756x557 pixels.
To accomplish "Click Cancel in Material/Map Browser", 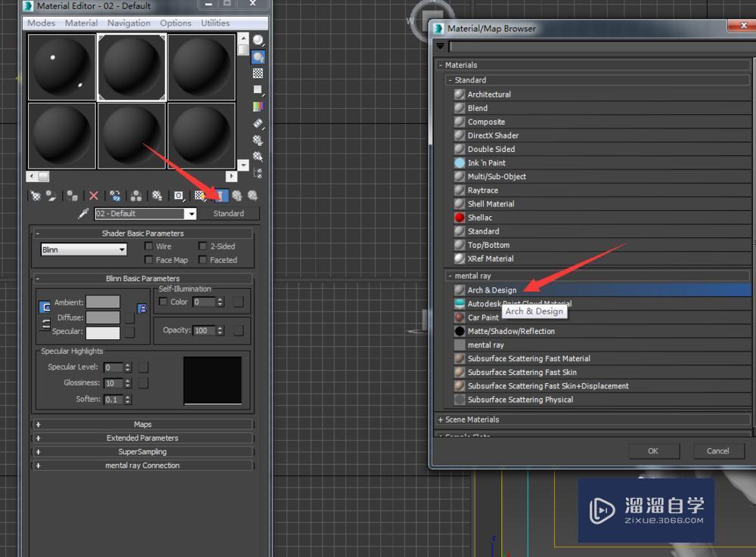I will (718, 451).
